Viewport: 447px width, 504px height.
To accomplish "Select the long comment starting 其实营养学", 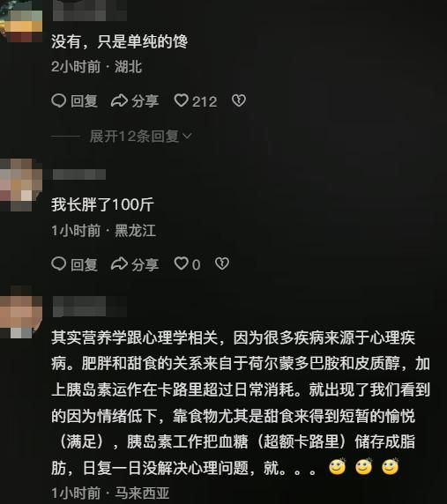I will 241,403.
